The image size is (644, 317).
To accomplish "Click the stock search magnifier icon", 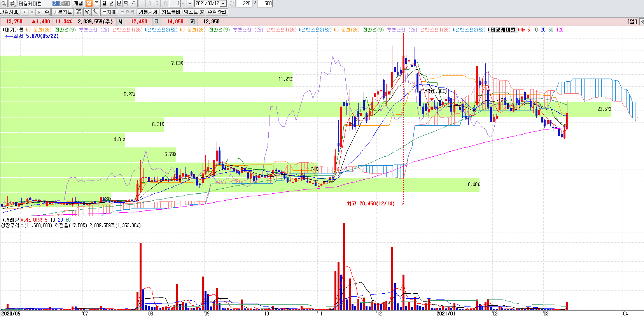I will pyautogui.click(x=4, y=3).
